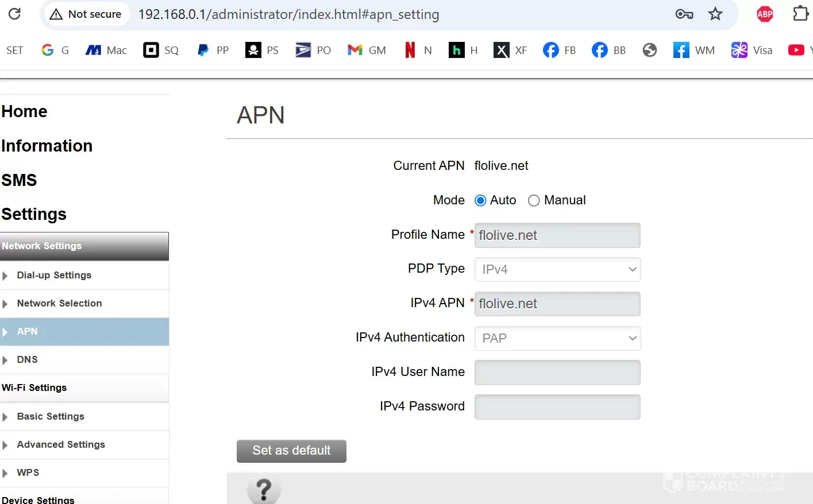The image size is (813, 504).
Task: Select the Auto mode radio button
Action: point(480,200)
